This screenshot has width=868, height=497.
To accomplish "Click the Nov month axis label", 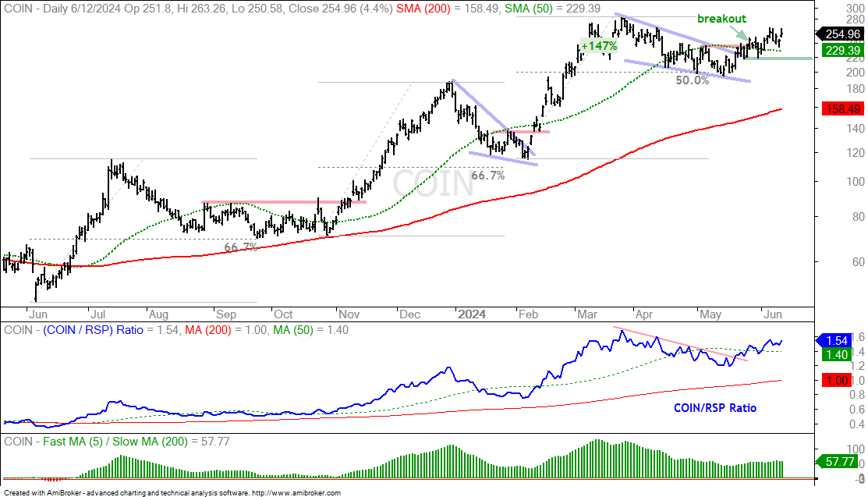I will 349,314.
